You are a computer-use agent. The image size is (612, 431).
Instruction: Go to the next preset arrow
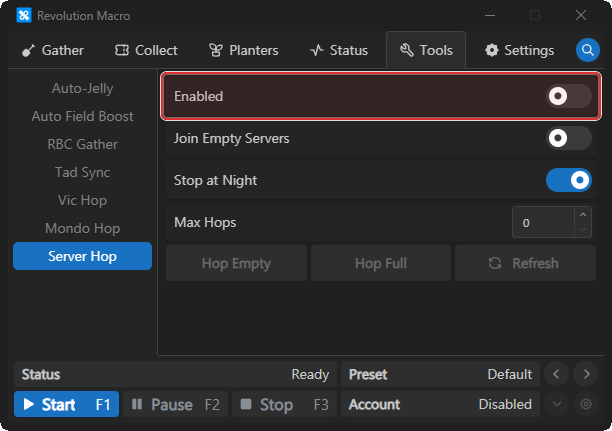point(586,374)
